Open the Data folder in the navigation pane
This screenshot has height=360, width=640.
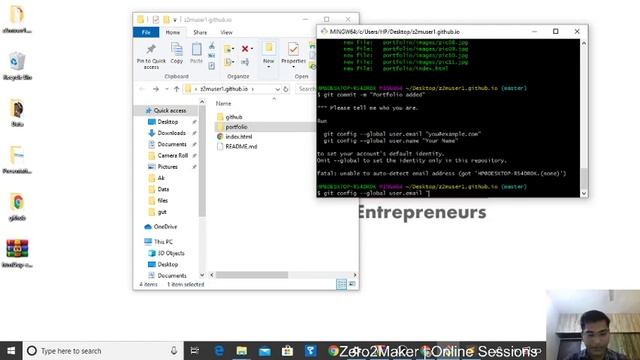(x=163, y=189)
